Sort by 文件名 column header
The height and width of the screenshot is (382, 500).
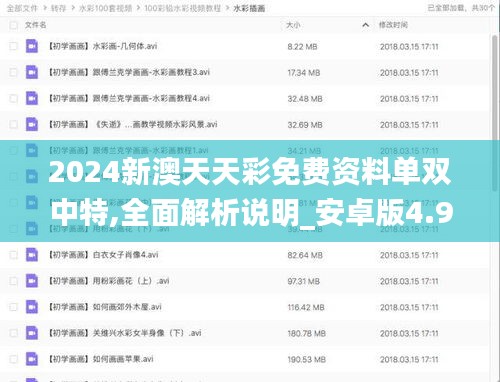[36, 25]
